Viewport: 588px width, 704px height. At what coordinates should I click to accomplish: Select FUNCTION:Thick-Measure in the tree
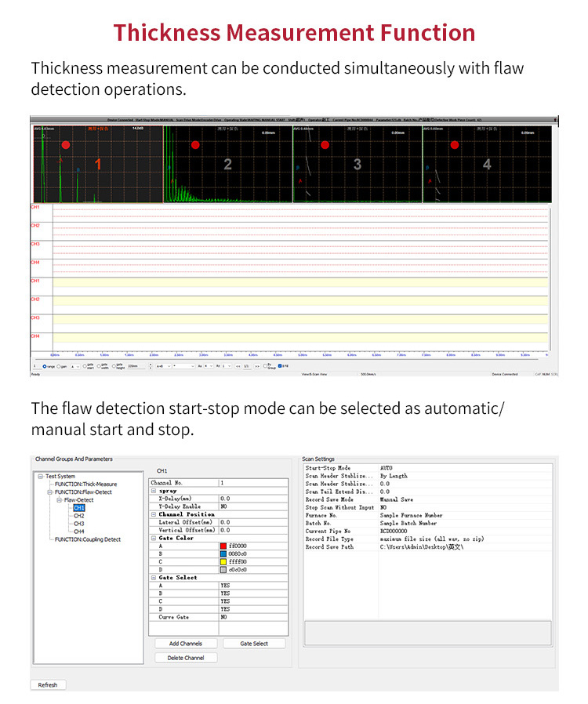click(x=85, y=484)
